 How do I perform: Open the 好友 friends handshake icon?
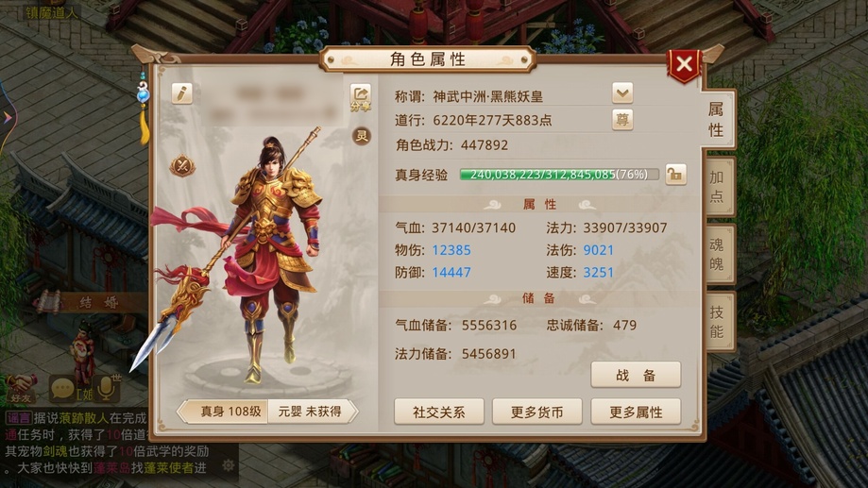coord(21,388)
